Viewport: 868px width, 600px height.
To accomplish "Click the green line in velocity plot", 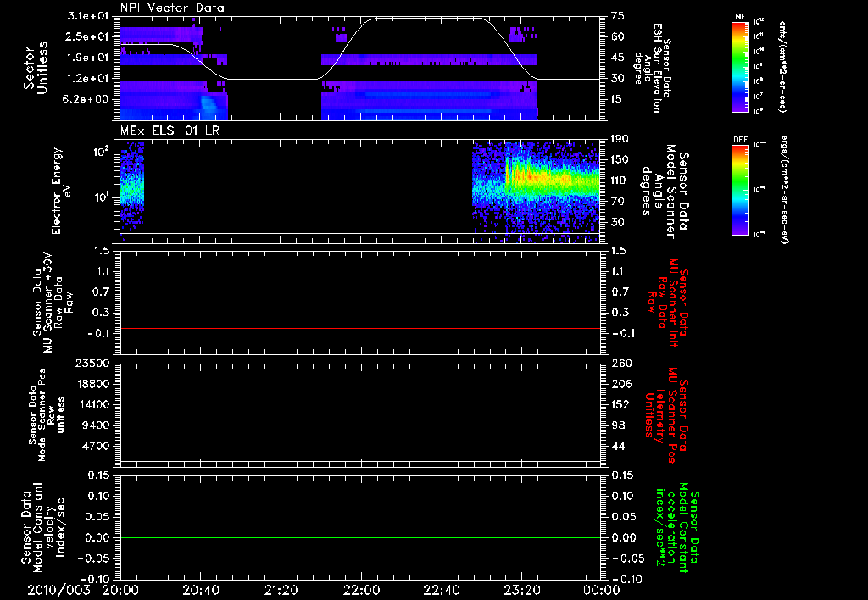I will 360,537.
